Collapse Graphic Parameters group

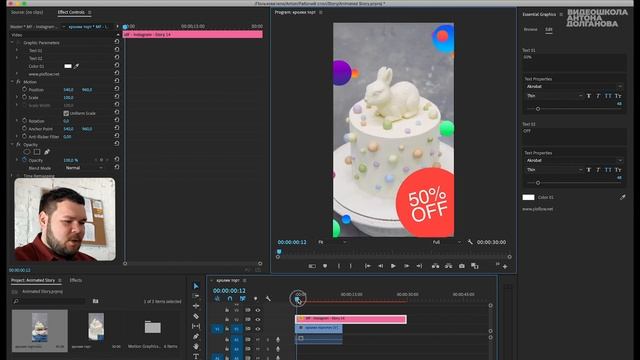coord(12,42)
